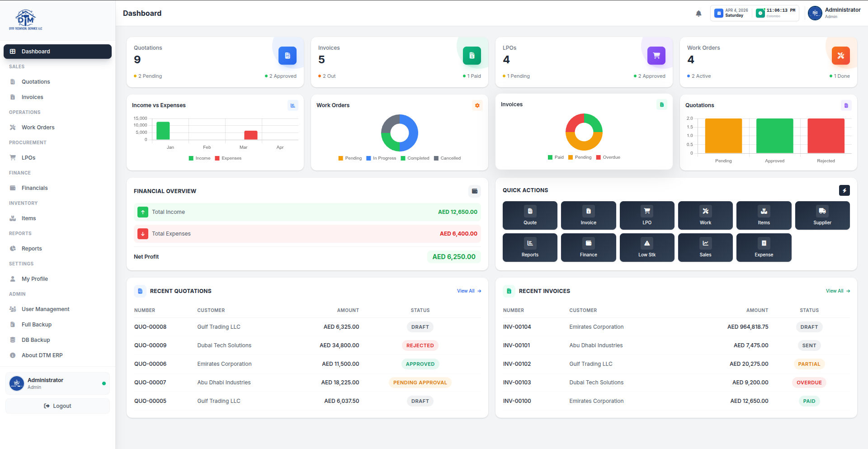The width and height of the screenshot is (868, 449).
Task: Open Work Orders in the sidebar
Action: pos(57,128)
